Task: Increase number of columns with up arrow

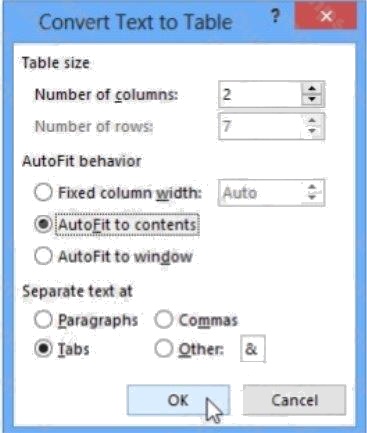Action: point(312,89)
